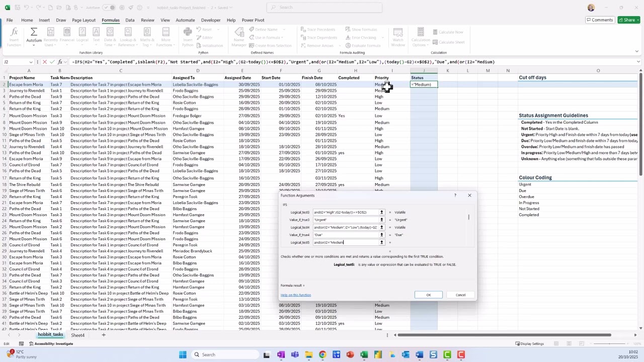
Task: Click the Watch Window button
Action: click(x=398, y=37)
